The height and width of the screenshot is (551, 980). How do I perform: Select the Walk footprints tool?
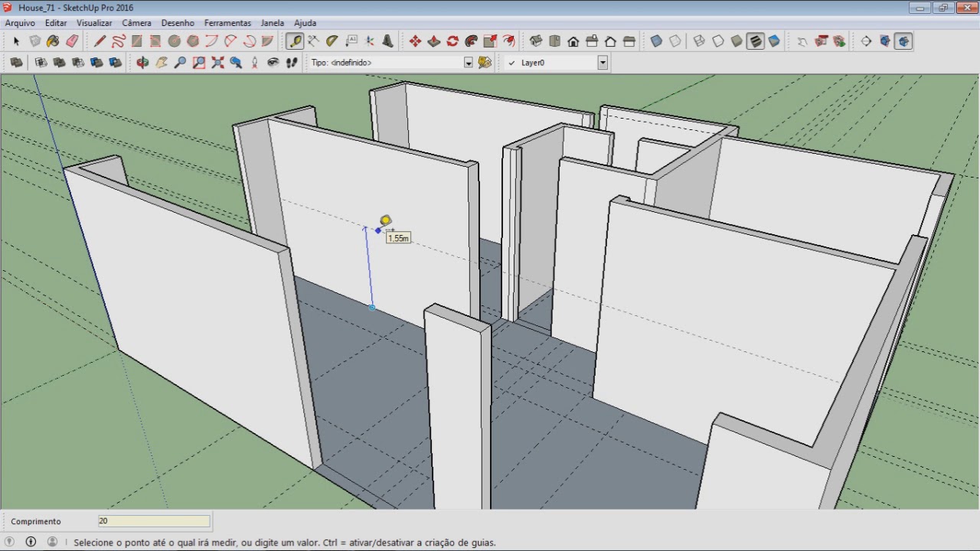pos(292,63)
